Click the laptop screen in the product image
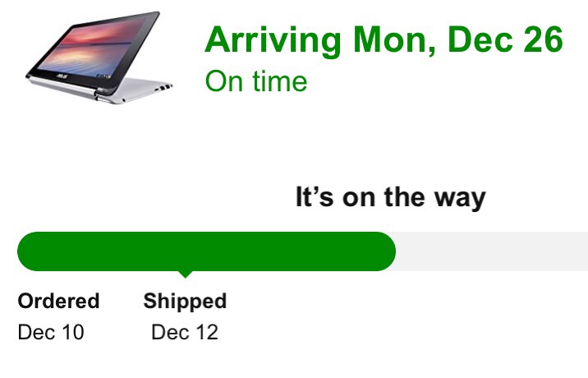The image size is (588, 378). click(94, 47)
